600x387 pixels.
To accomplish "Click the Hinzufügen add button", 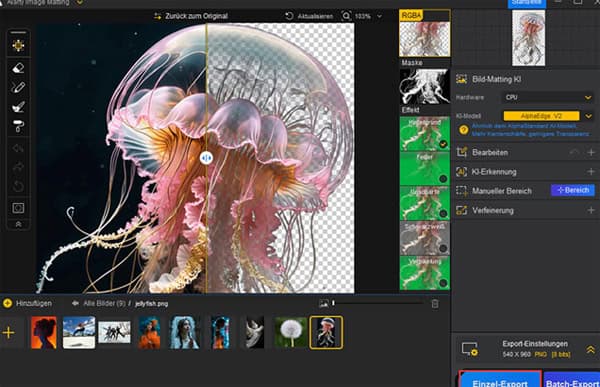I will coord(27,304).
